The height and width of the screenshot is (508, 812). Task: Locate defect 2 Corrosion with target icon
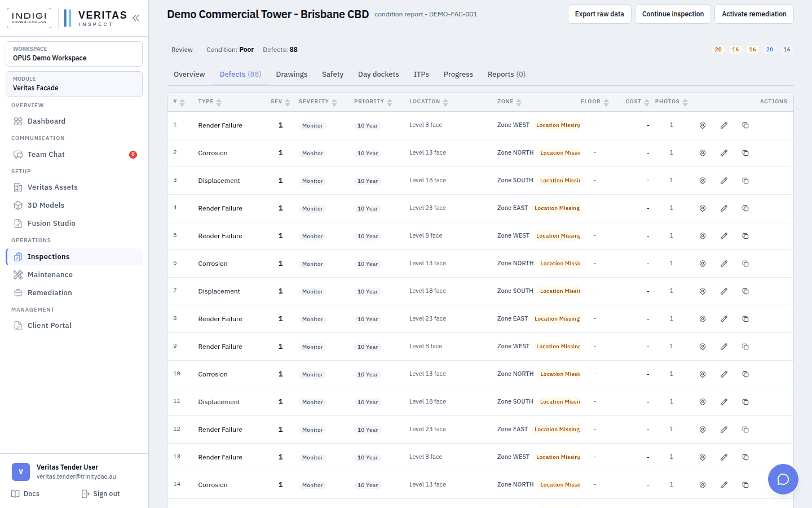click(703, 153)
